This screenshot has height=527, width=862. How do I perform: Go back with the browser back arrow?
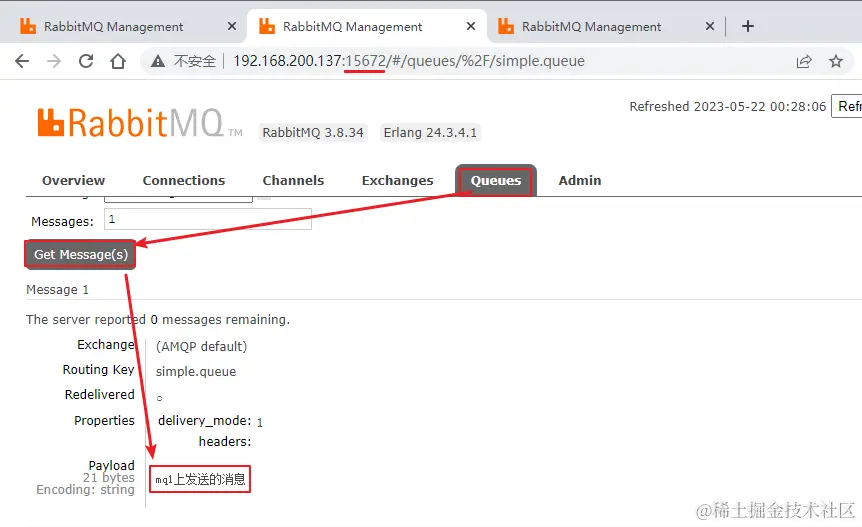22,61
